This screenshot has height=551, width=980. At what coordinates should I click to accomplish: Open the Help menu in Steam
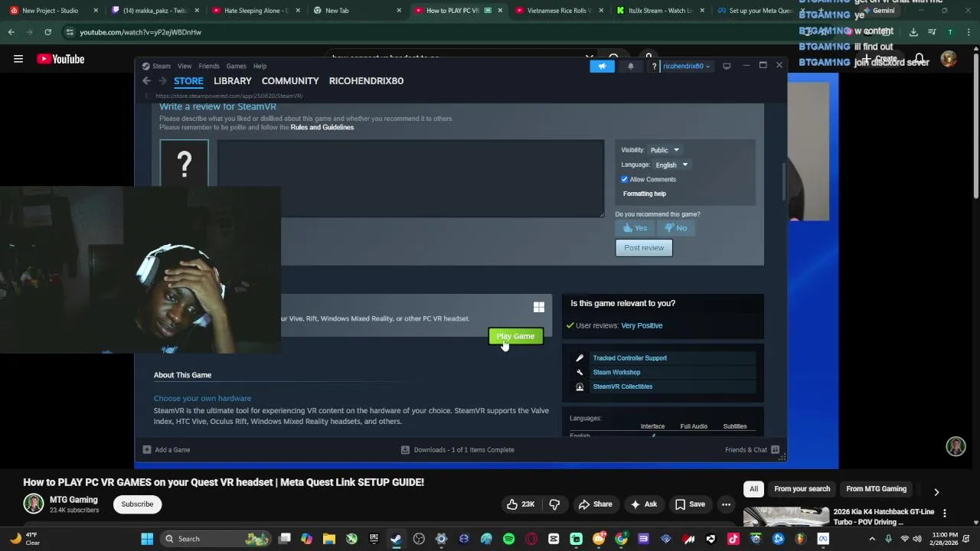(260, 66)
